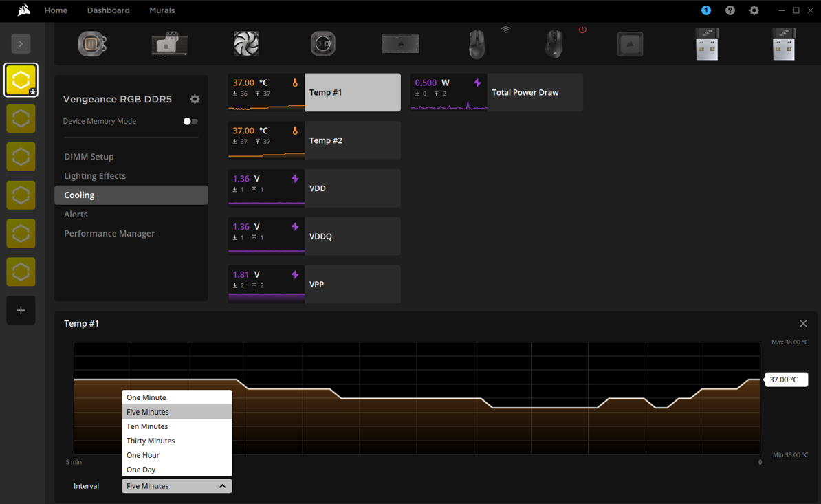
Task: Click the Vengeance RGB DDR5 title
Action: (118, 99)
